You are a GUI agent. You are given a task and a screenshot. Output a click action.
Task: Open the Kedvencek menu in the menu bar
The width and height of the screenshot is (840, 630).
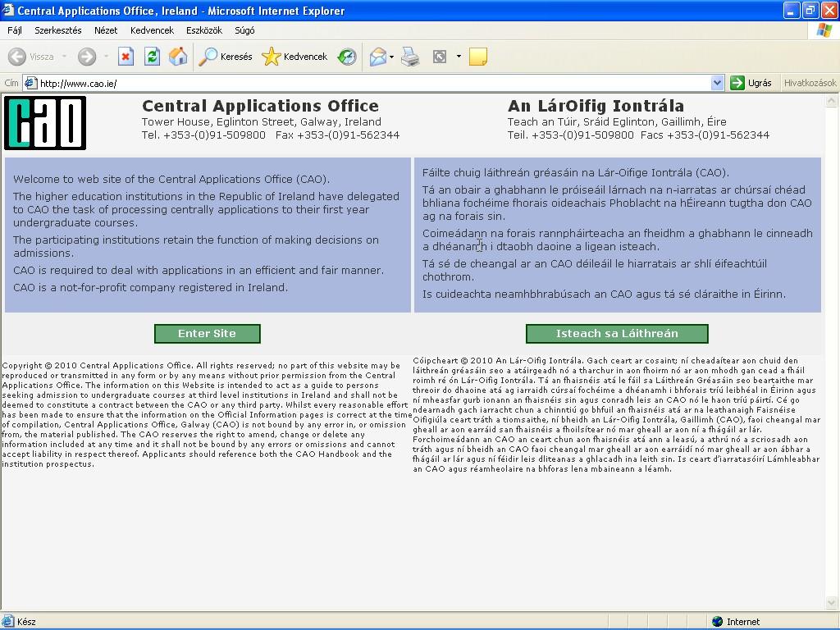(152, 30)
